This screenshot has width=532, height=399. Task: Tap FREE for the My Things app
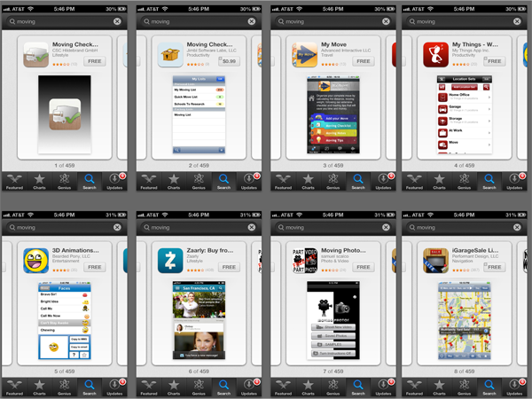pos(495,61)
